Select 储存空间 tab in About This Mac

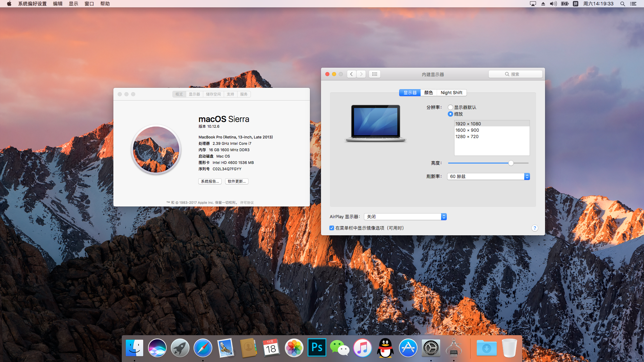pyautogui.click(x=213, y=94)
